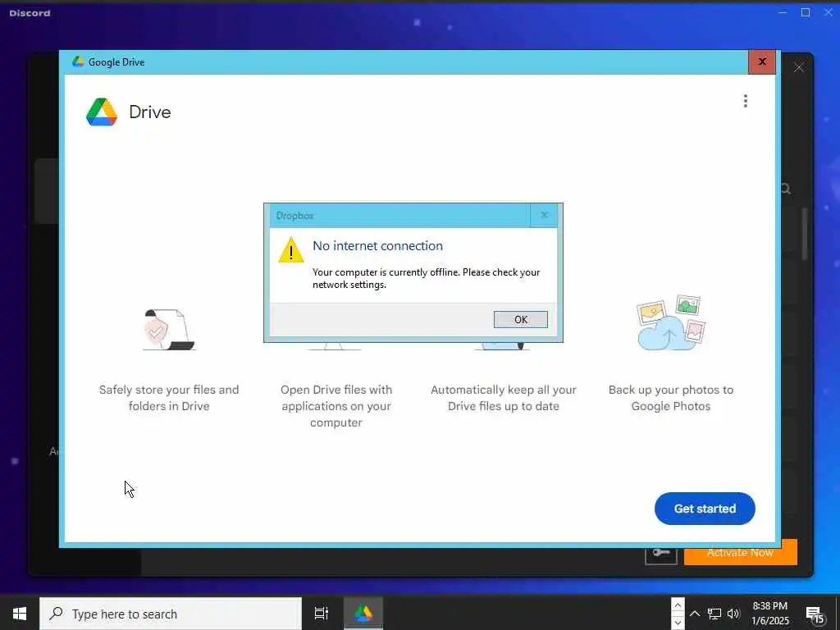Click the Google Drive logo beside Drive

102,112
